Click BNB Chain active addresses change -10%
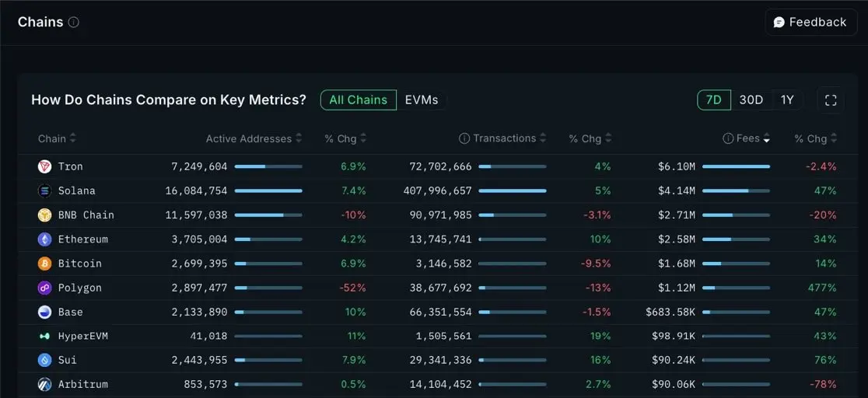 [x=352, y=215]
